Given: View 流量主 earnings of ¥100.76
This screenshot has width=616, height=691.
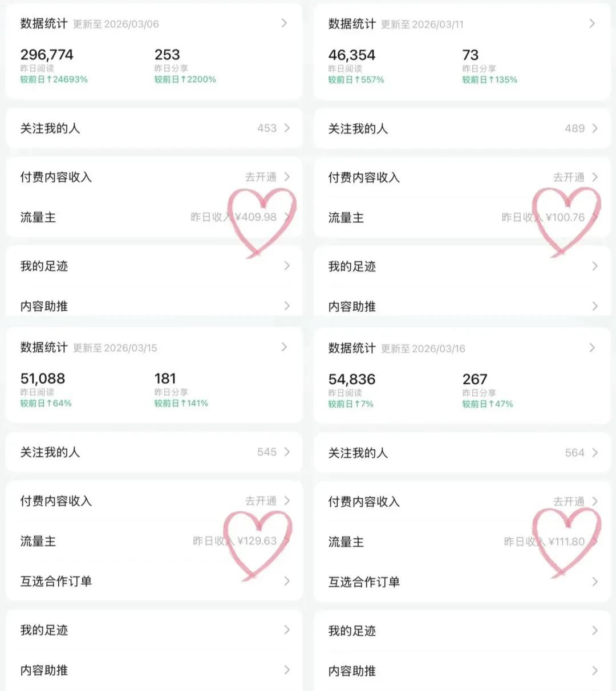Looking at the screenshot, I should coord(462,218).
